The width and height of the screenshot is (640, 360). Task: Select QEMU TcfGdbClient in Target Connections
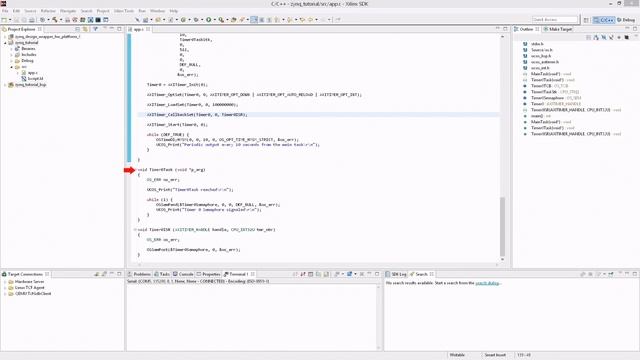[x=33, y=293]
